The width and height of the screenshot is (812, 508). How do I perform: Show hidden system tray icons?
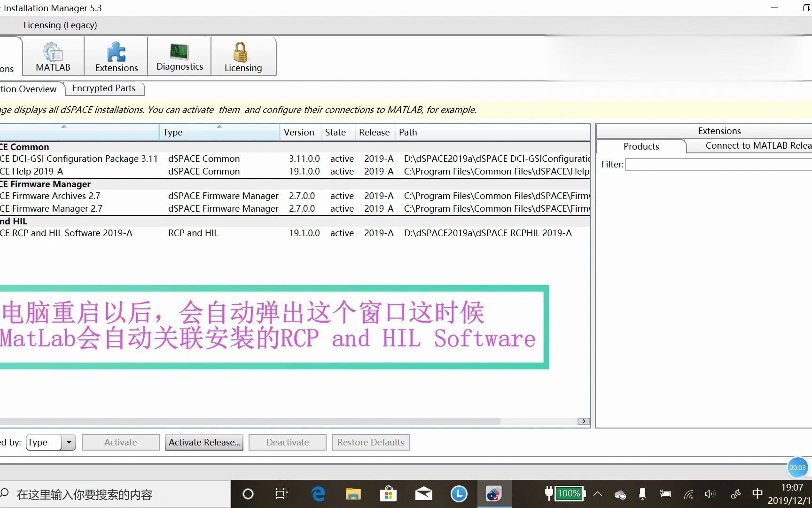(x=598, y=494)
